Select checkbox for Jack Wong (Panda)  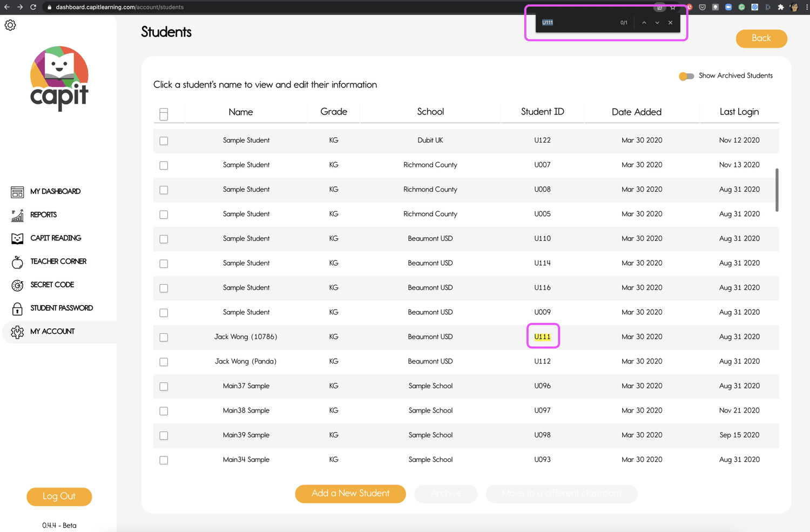tap(164, 362)
